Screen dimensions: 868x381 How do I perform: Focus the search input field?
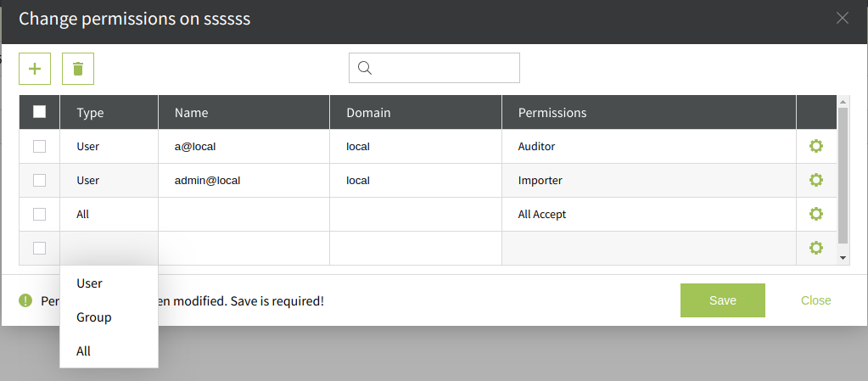pyautogui.click(x=445, y=69)
